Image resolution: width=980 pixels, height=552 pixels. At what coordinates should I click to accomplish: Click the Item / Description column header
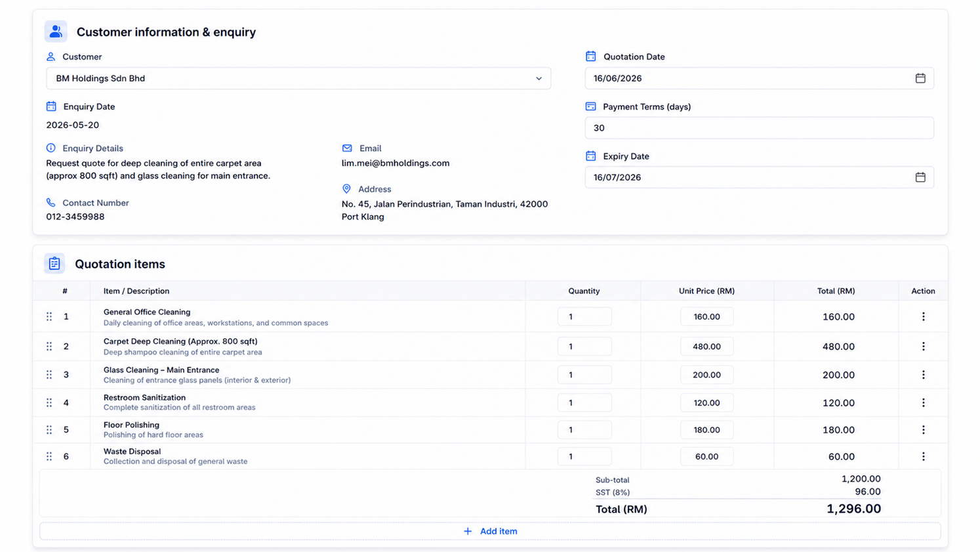[x=136, y=291]
